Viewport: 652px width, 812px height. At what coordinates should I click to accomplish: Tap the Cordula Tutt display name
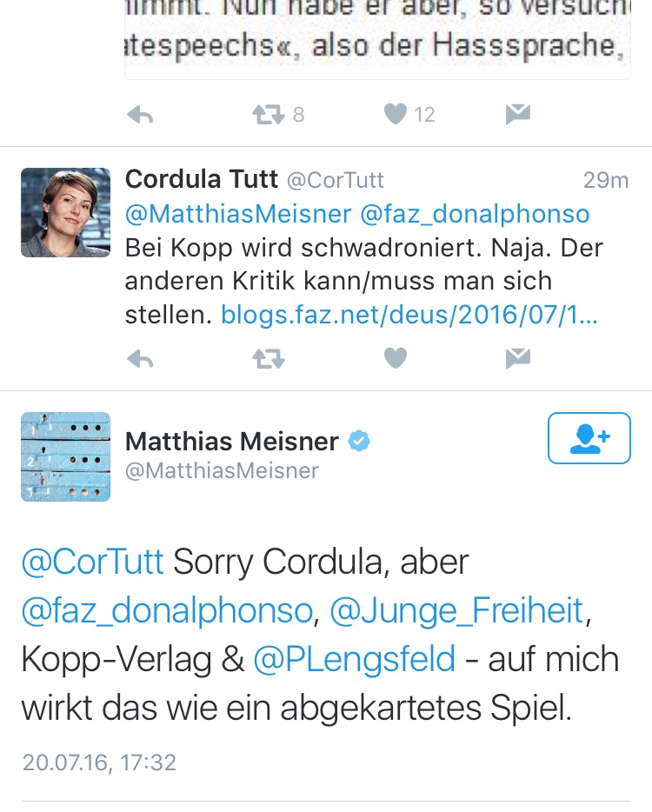pos(202,180)
